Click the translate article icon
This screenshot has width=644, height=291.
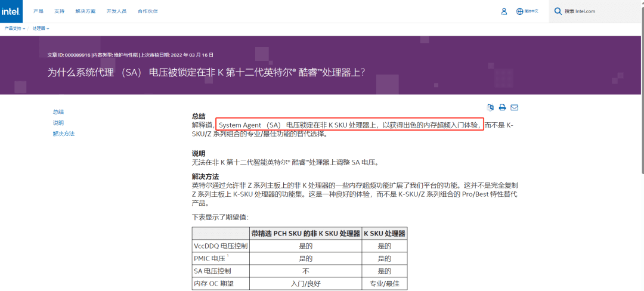[490, 107]
